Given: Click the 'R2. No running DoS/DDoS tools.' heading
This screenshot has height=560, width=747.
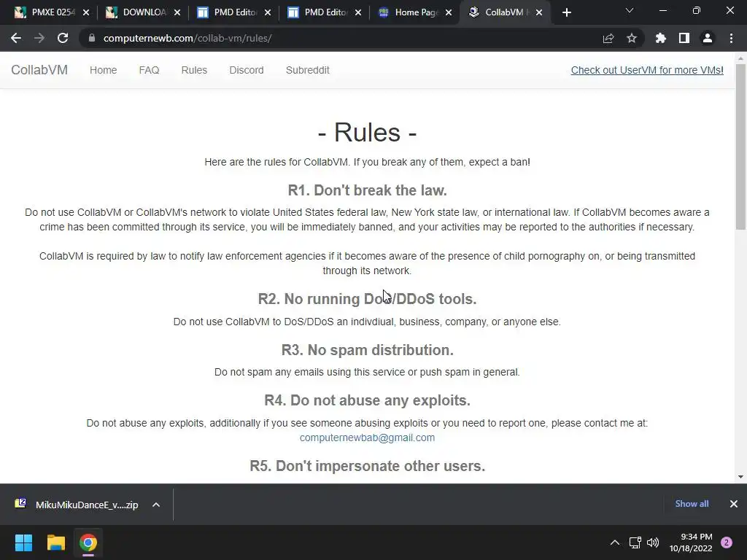Looking at the screenshot, I should [x=368, y=299].
